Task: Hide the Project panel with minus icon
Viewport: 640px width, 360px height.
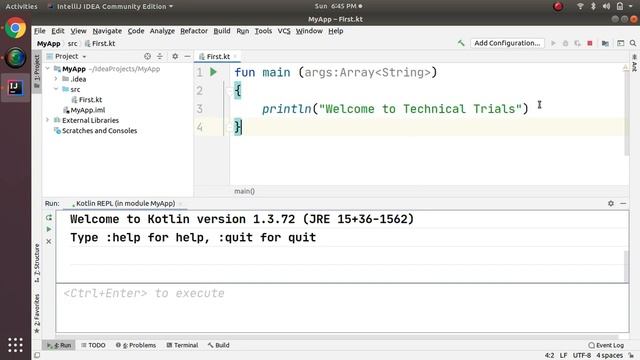Action: (187, 56)
